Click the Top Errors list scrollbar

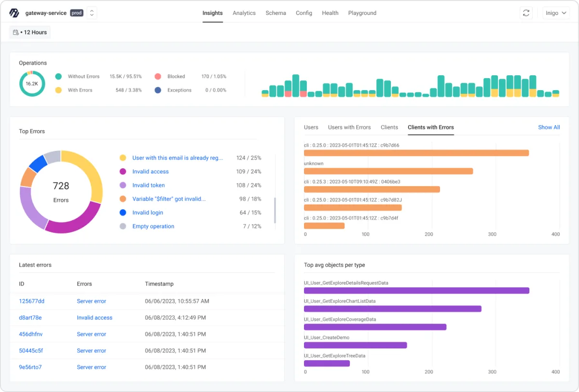coord(275,210)
